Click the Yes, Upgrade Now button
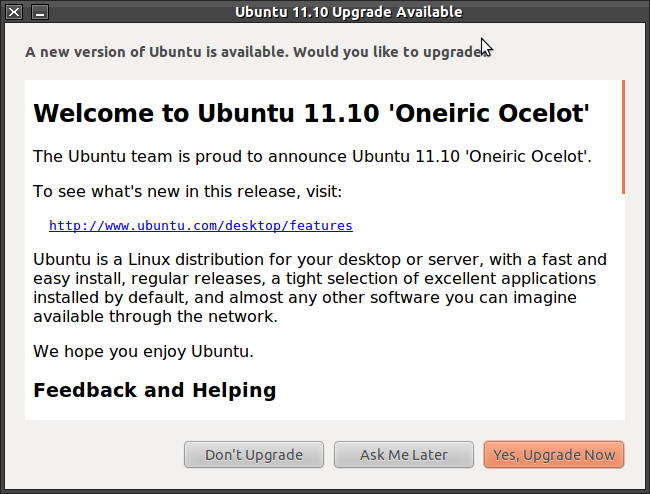The width and height of the screenshot is (650, 494). (x=554, y=455)
